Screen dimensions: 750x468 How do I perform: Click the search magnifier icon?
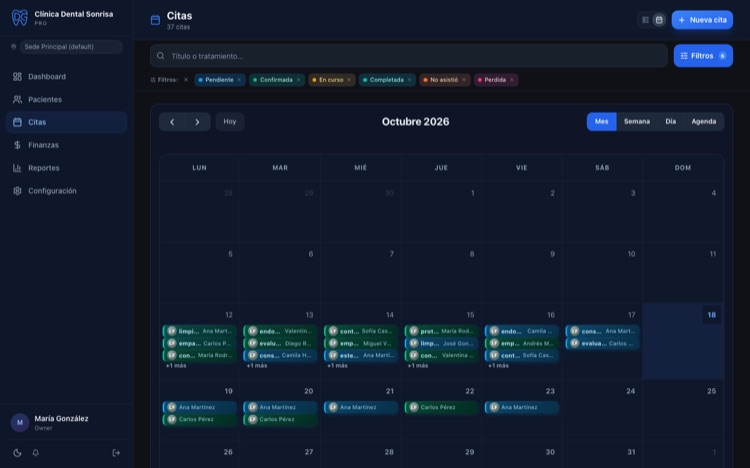point(161,56)
